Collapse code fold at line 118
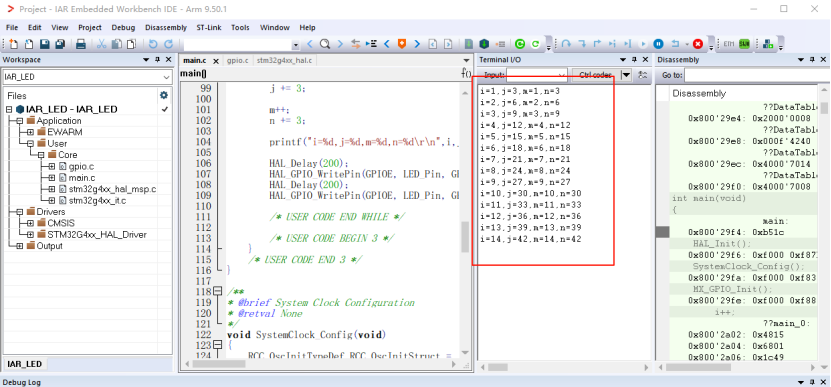This screenshot has width=831, height=387. point(218,292)
